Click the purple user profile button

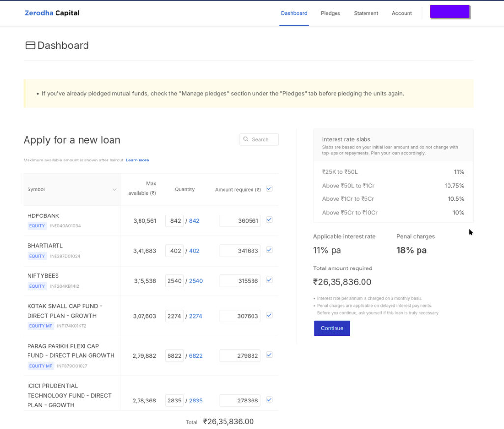pyautogui.click(x=450, y=12)
